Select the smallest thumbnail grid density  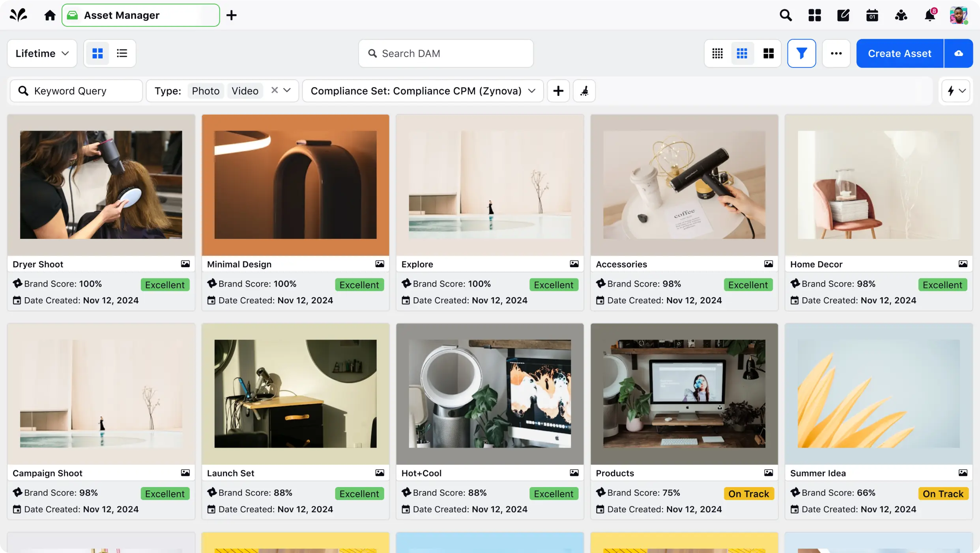[717, 53]
